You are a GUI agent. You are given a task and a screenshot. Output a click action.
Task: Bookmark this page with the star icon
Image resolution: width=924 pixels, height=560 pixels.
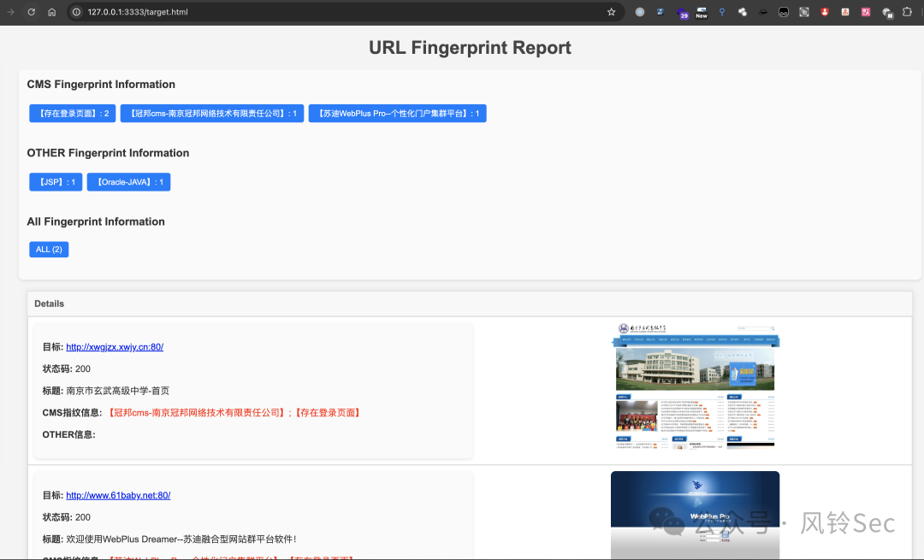pos(611,12)
